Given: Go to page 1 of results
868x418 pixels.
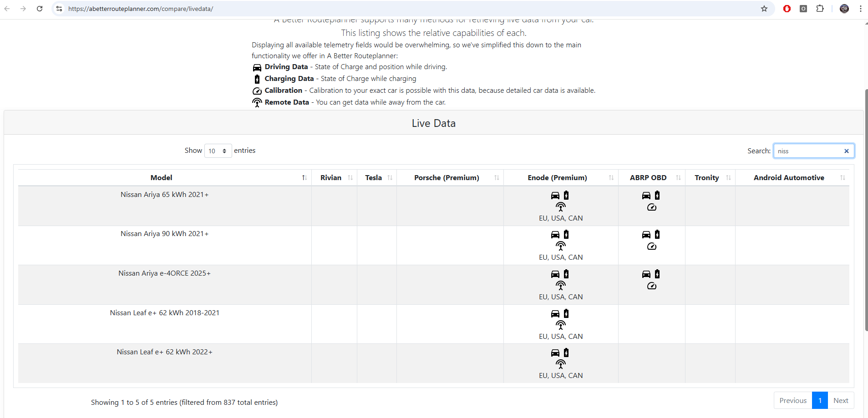Looking at the screenshot, I should point(820,400).
